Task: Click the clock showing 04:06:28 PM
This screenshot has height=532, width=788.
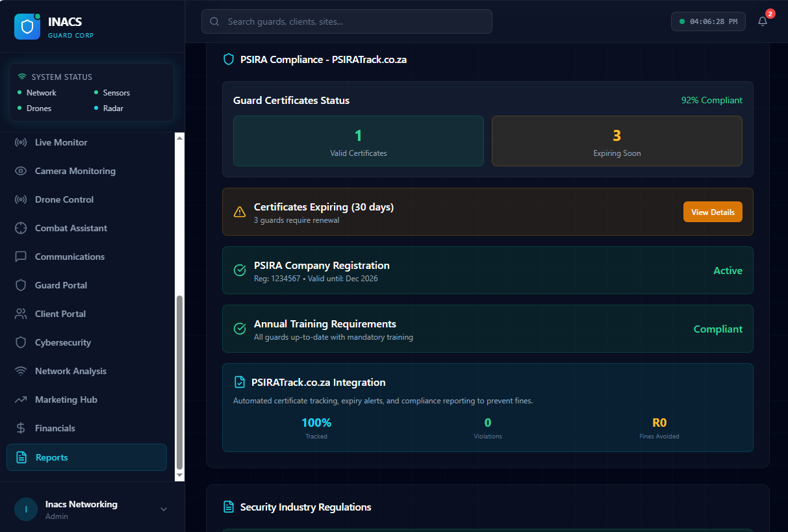Action: pos(708,21)
